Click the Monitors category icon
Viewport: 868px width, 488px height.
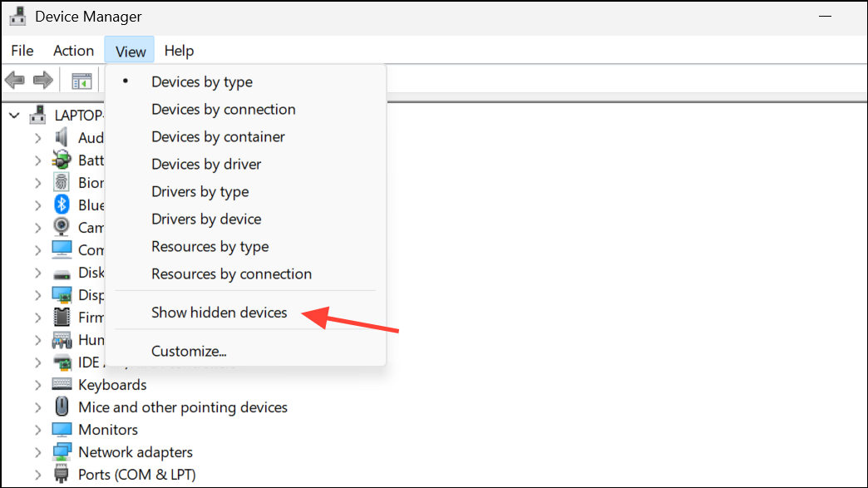pyautogui.click(x=62, y=430)
